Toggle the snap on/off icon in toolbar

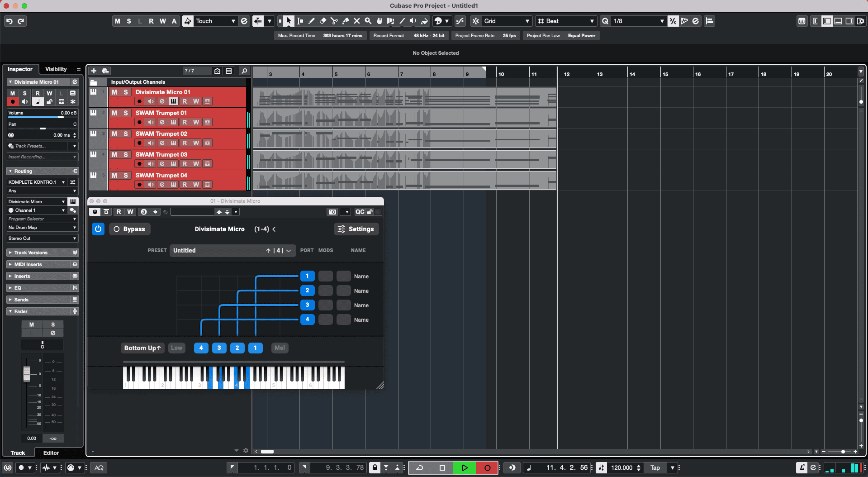point(476,21)
